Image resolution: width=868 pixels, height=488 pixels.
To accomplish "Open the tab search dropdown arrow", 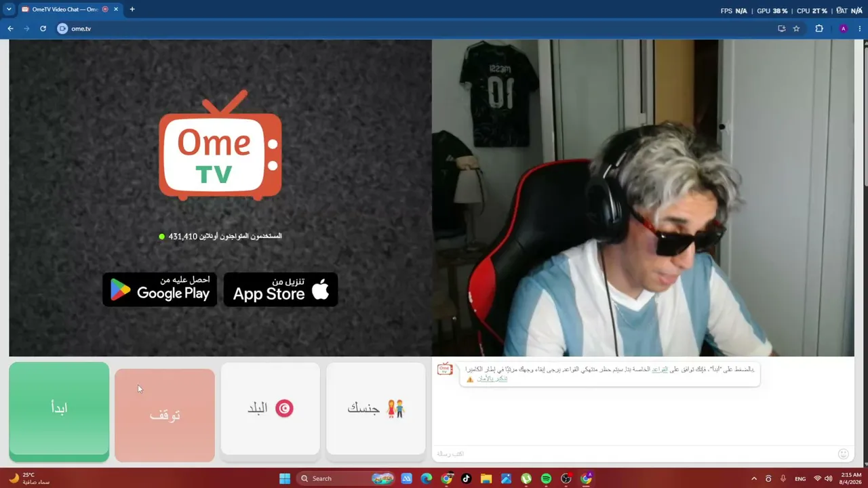I will coord(9,9).
